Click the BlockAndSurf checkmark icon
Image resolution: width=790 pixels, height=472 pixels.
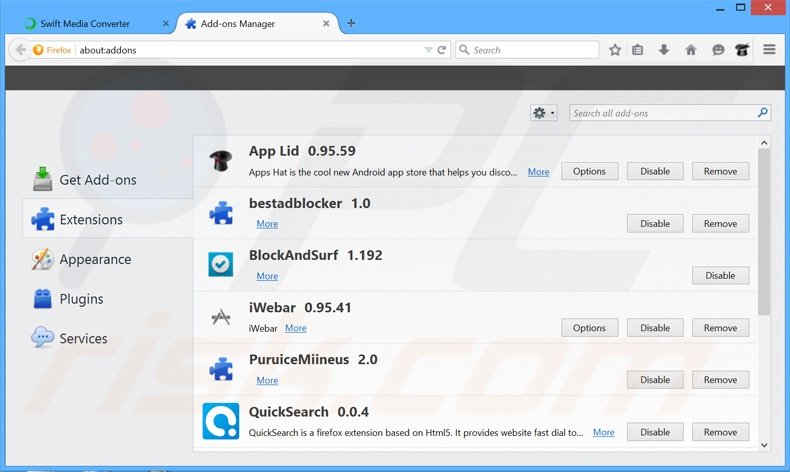221,264
